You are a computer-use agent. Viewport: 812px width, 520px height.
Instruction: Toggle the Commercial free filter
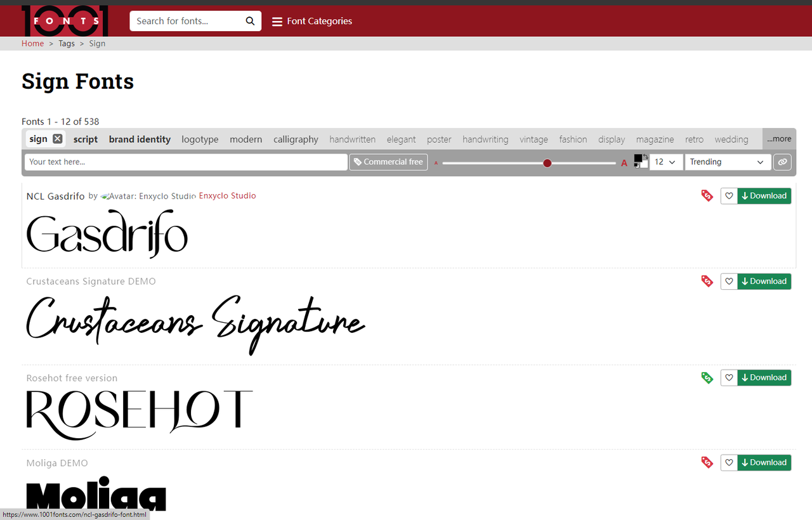pyautogui.click(x=388, y=162)
